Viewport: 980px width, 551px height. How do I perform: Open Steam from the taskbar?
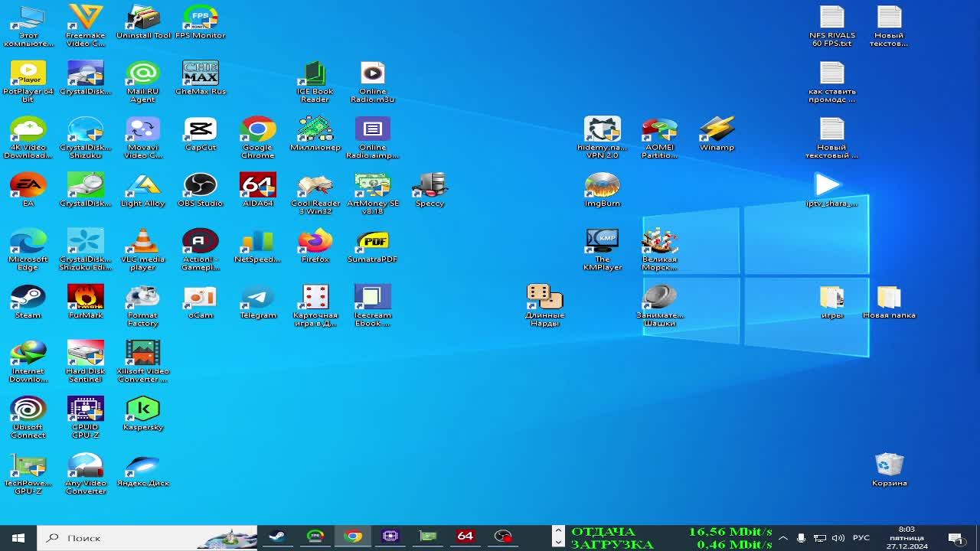tap(278, 537)
